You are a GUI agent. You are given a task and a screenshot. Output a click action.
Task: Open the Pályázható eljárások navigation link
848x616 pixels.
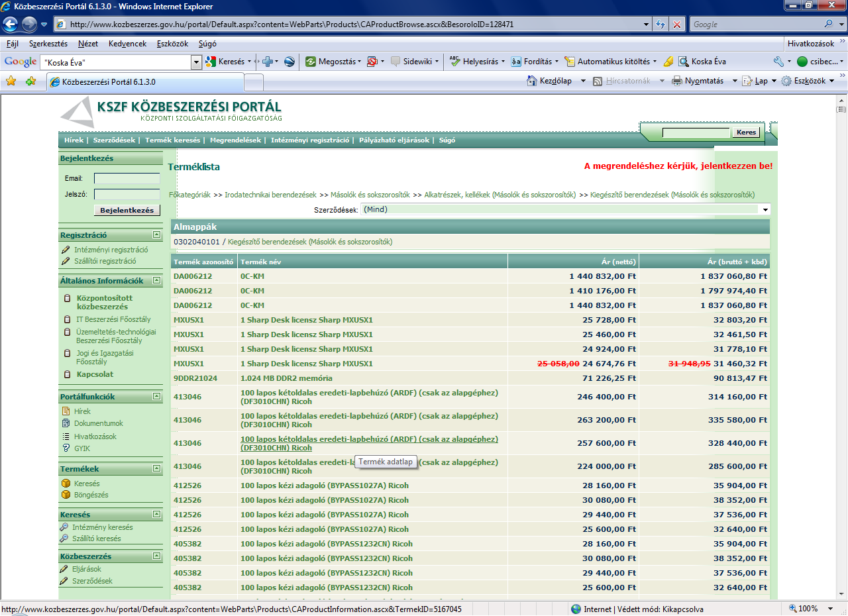[394, 140]
